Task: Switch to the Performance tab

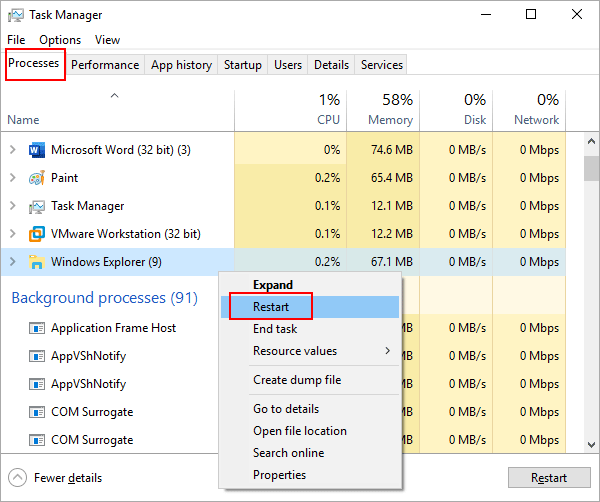Action: (x=105, y=65)
